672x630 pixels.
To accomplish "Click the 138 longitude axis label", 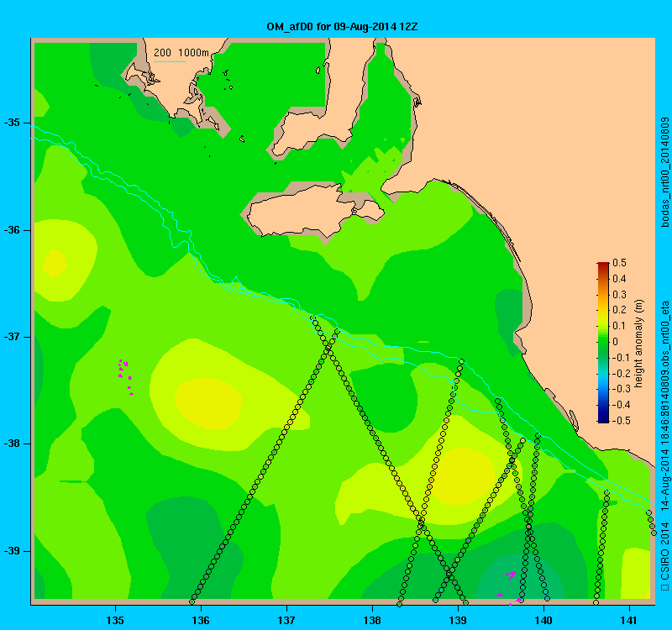I will coord(372,621).
